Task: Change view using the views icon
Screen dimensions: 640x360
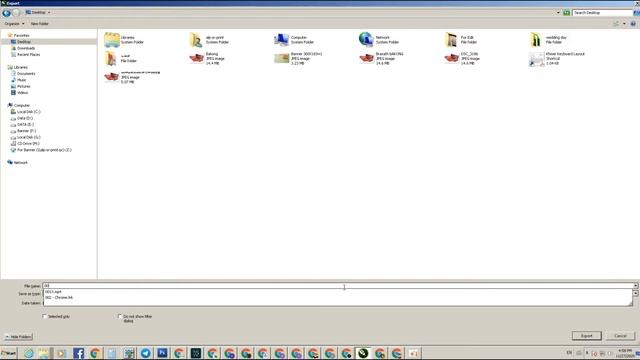Action: pyautogui.click(x=616, y=24)
